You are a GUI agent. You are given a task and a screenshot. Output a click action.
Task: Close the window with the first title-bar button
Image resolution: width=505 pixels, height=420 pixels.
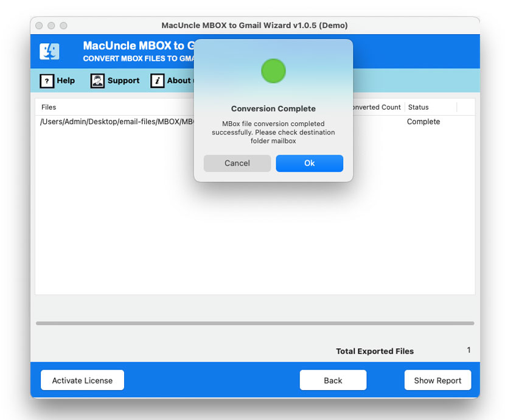click(x=39, y=26)
